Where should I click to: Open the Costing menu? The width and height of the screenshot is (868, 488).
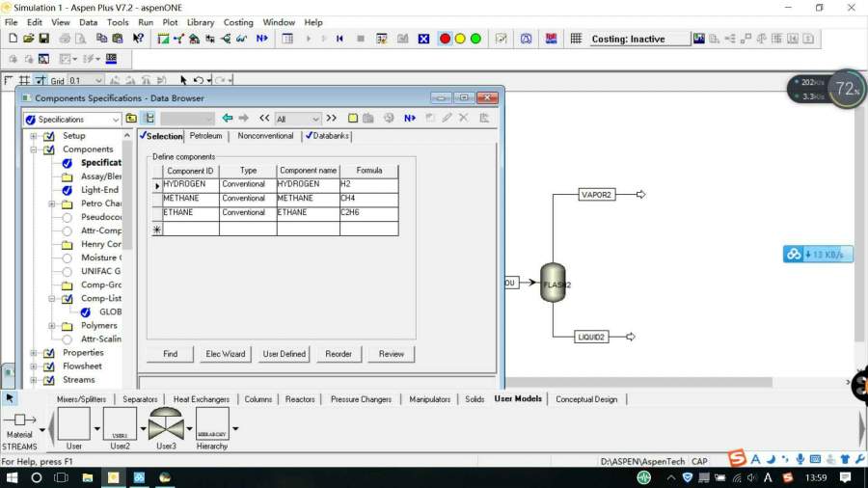tap(238, 22)
